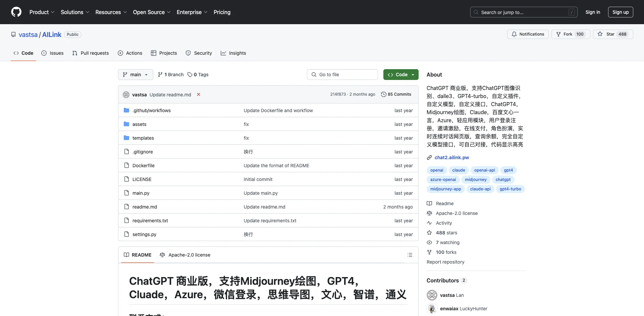Click the Dockerfile file icon
This screenshot has height=316, width=644.
coord(126,165)
